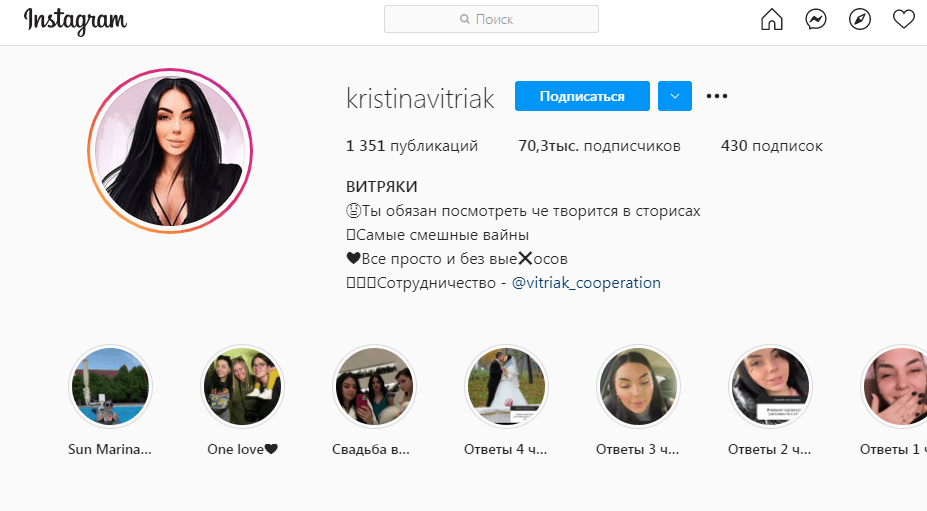Expand suggested accounts dropdown arrow

[x=675, y=96]
